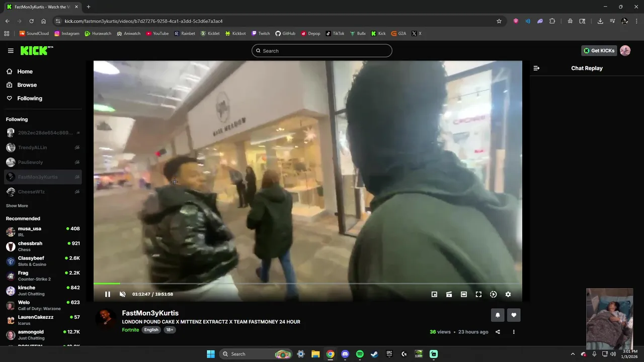Screen dimensions: 644x362
Task: Unmute the video player volume
Action: [122, 294]
